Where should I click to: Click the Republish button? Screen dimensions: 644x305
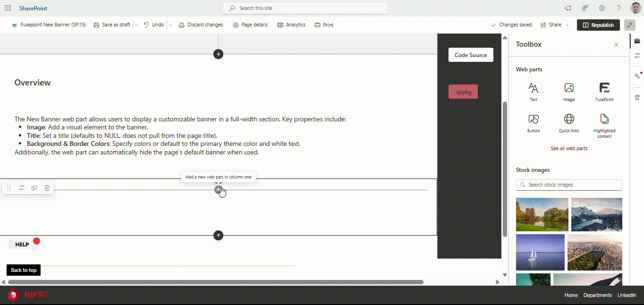598,25
